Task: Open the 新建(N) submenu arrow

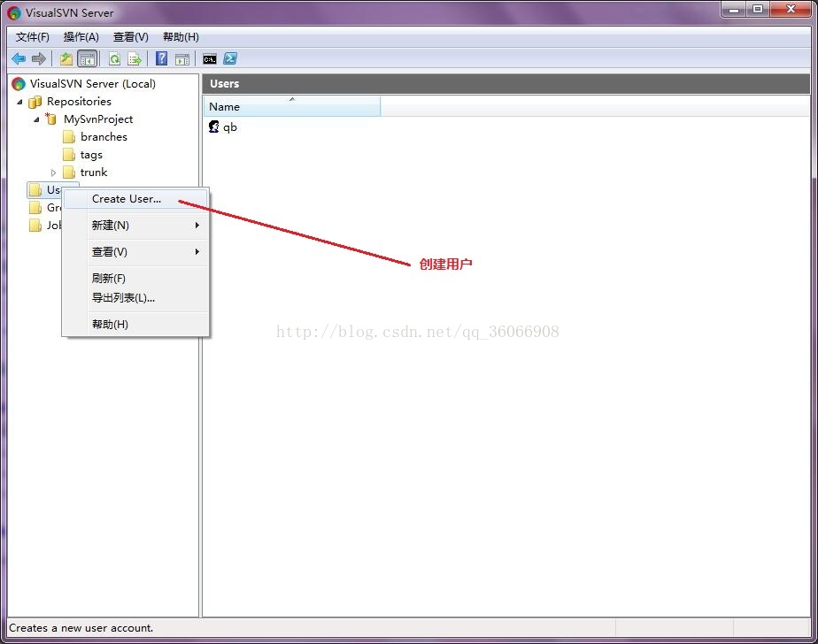Action: (x=197, y=226)
